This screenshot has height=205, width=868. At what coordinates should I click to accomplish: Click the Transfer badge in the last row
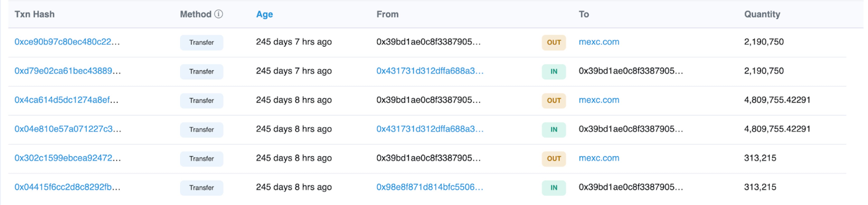tap(201, 188)
